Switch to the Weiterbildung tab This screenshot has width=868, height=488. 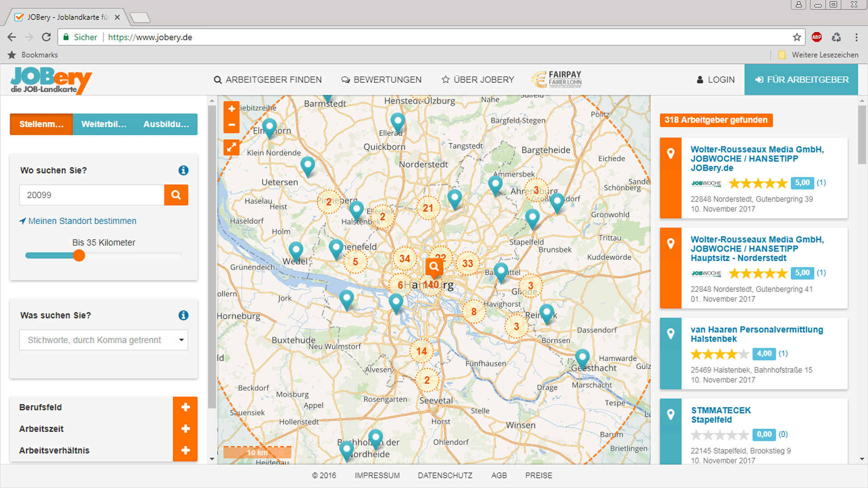pos(104,124)
